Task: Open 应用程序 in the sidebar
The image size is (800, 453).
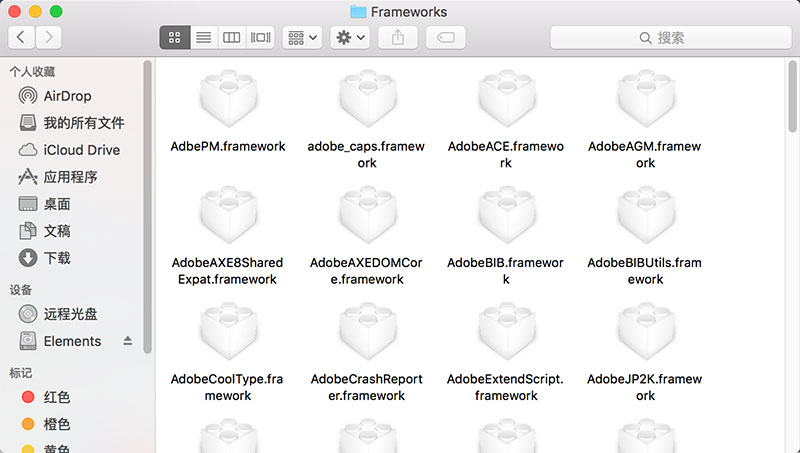Action: coord(58,177)
